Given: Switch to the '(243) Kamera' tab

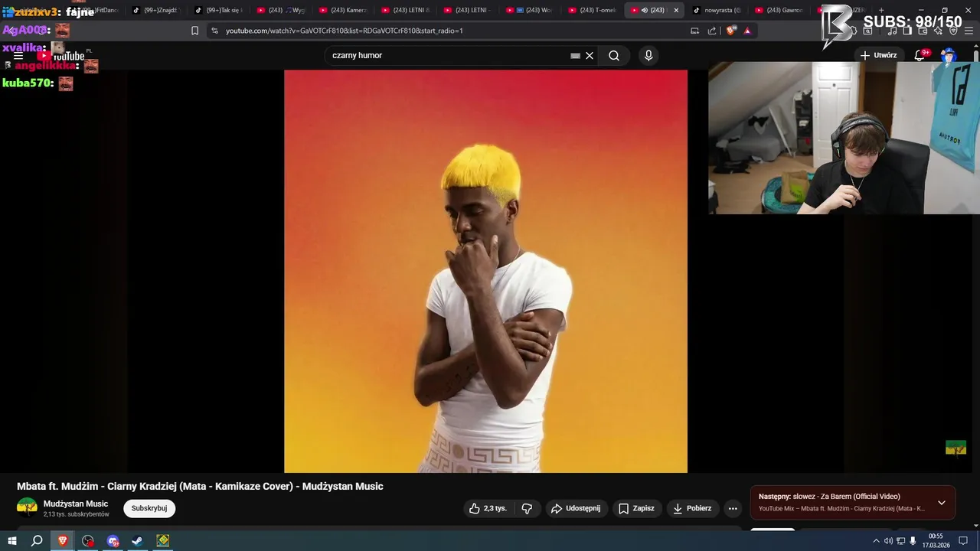Looking at the screenshot, I should [x=343, y=10].
